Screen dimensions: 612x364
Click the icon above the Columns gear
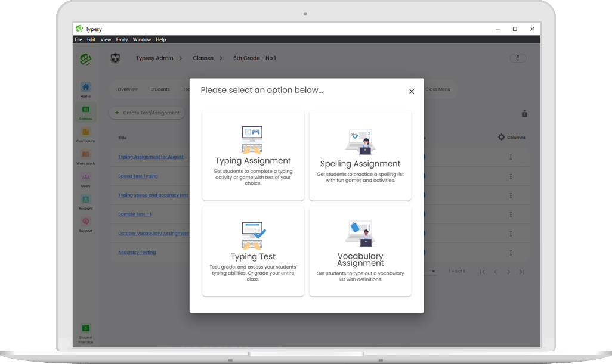pos(524,113)
